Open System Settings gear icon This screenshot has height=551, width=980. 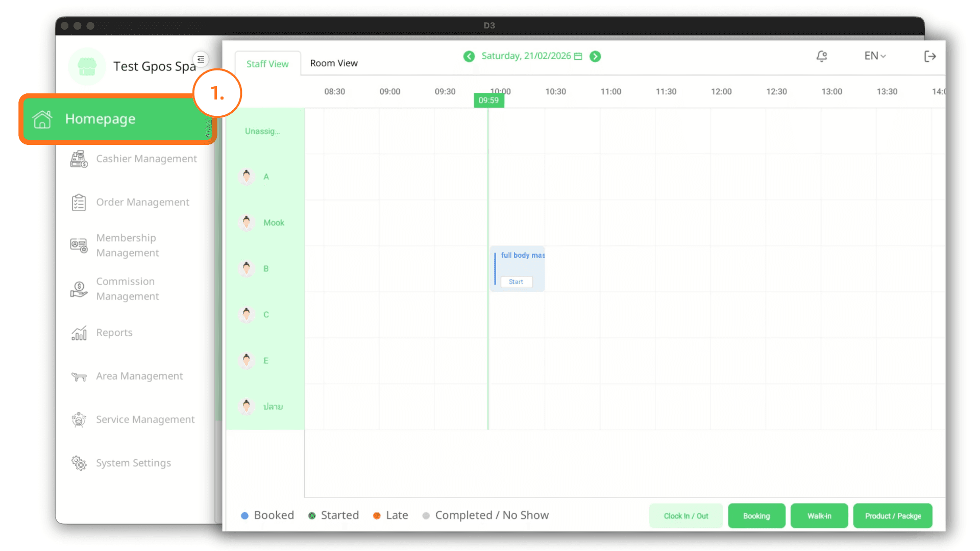tap(79, 463)
